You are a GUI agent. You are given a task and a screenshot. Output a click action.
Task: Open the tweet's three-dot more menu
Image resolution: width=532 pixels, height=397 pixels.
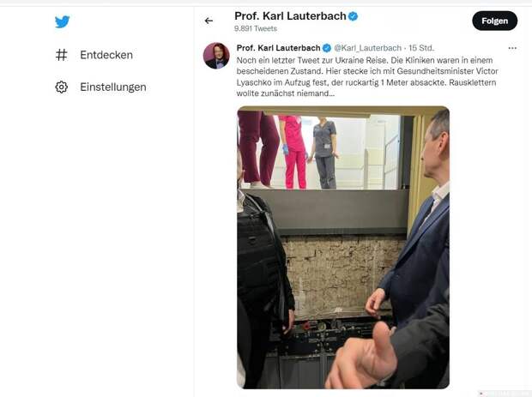(x=512, y=48)
